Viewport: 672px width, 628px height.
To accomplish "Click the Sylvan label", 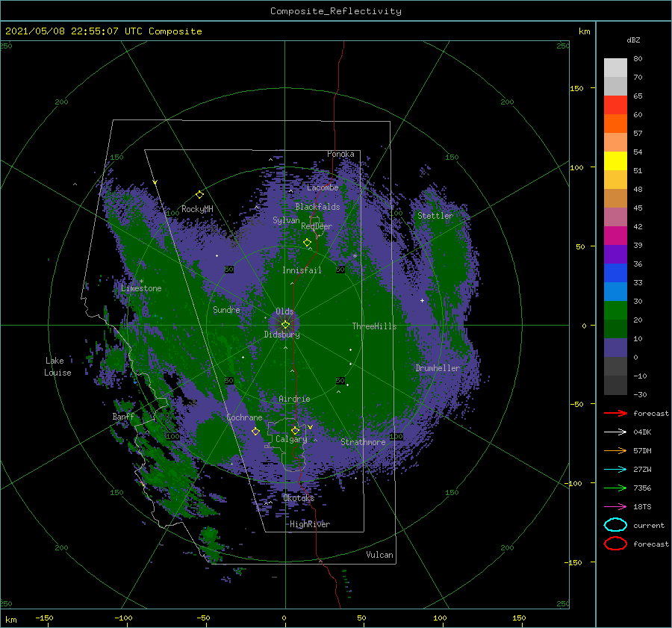I will (286, 220).
